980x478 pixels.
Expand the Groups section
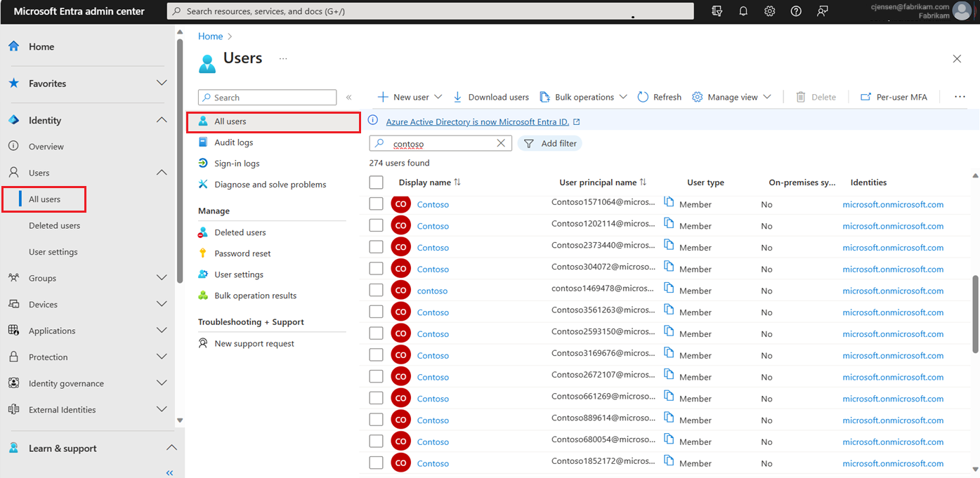coord(162,278)
